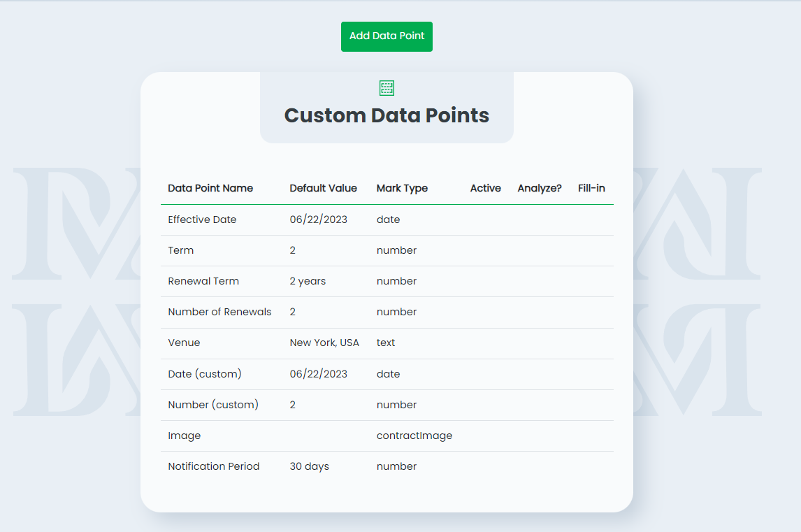Viewport: 801px width, 532px height.
Task: Click the Add Data Point button
Action: tap(387, 36)
